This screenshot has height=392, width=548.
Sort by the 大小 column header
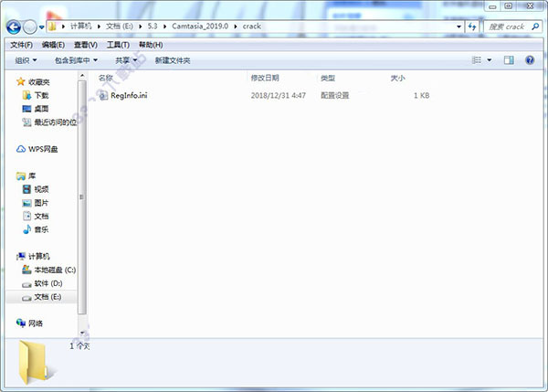pos(397,78)
